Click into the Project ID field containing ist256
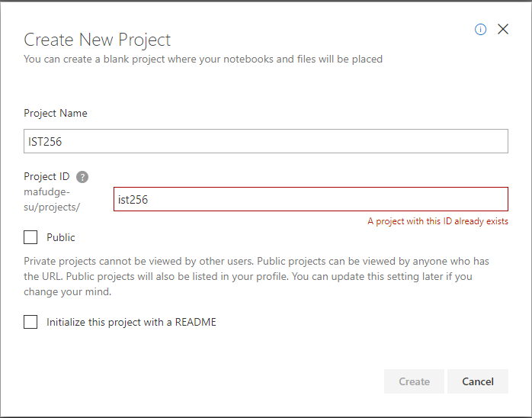This screenshot has width=532, height=418. 310,199
